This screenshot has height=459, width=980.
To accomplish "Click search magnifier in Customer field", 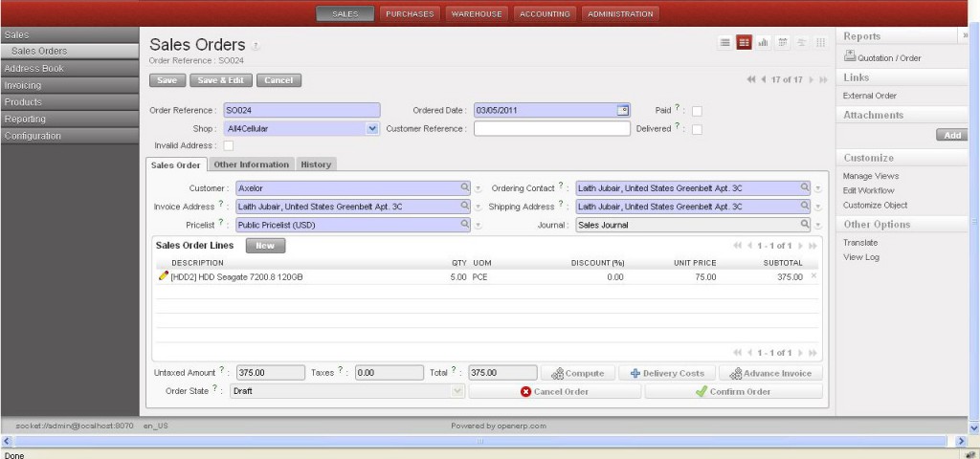I will [465, 187].
